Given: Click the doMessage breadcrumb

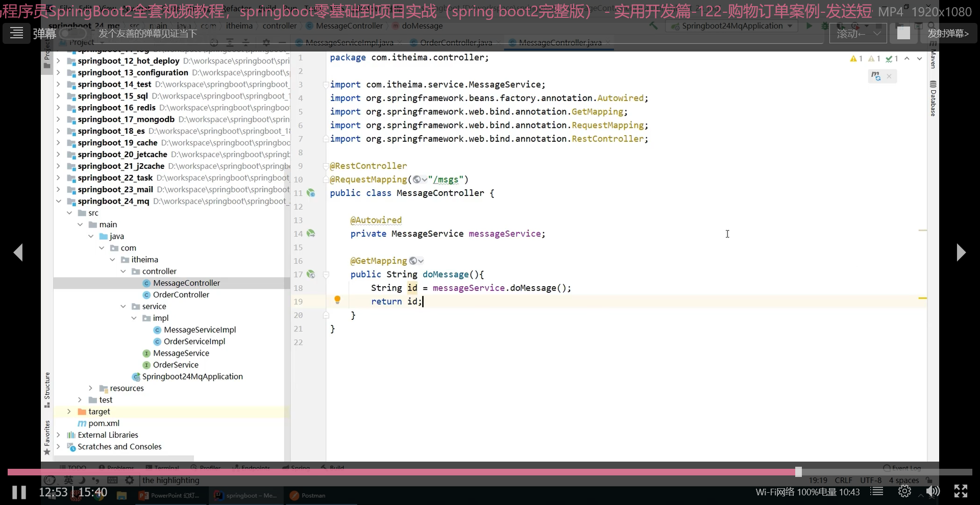Looking at the screenshot, I should tap(422, 26).
